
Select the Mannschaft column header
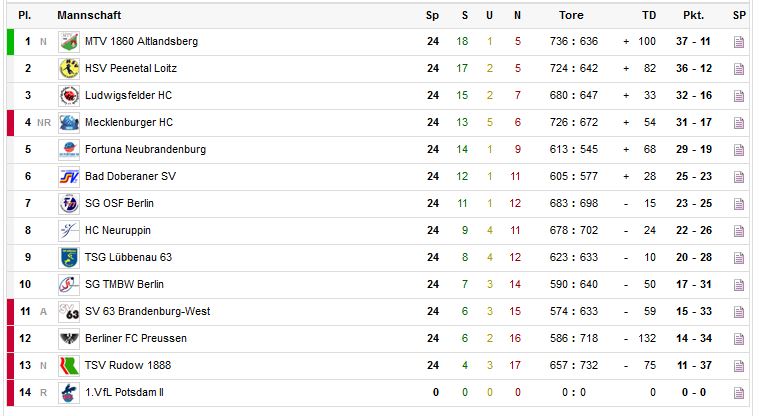[89, 15]
